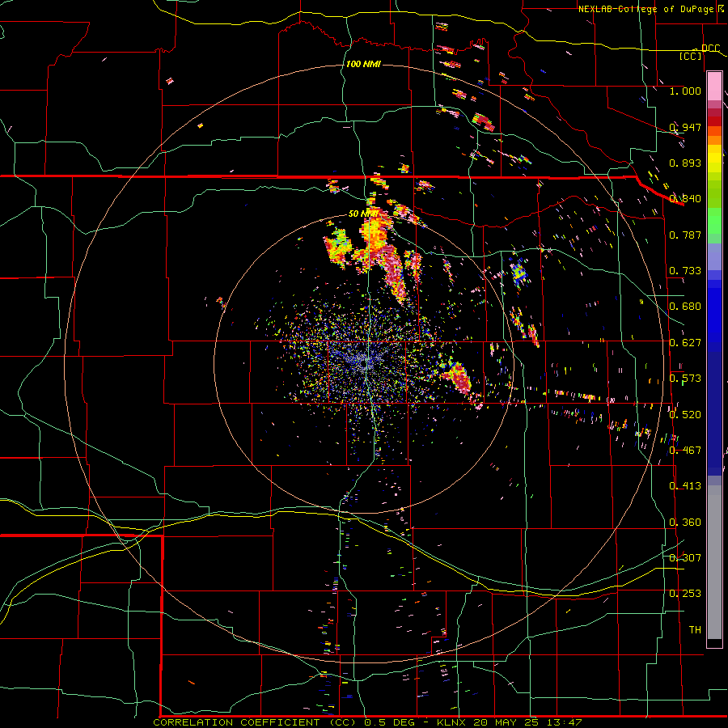Click the 0.520 scale value

coord(685,415)
